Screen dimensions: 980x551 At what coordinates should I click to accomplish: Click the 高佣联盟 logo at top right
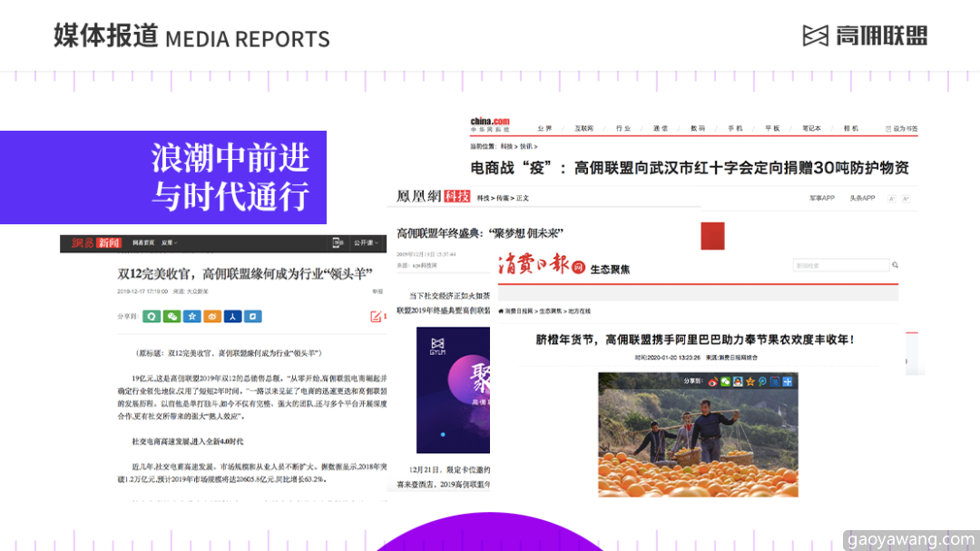tap(865, 36)
